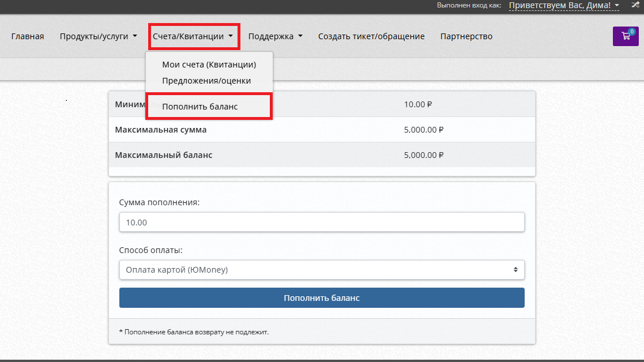Image resolution: width=644 pixels, height=362 pixels.
Task: Open the Способ оплаты payment method selector
Action: (322, 269)
